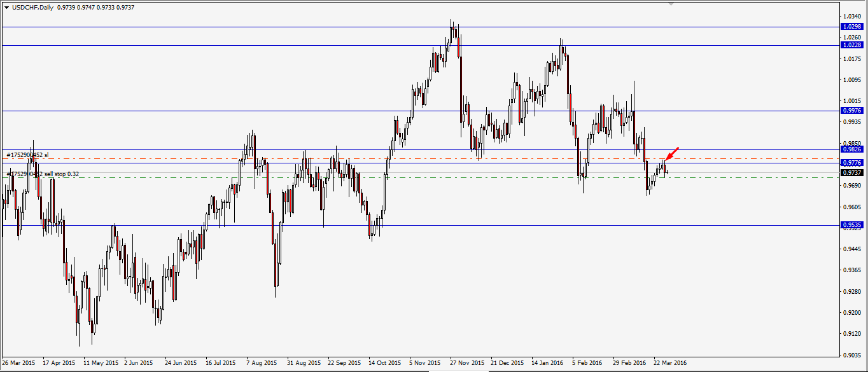
Task: Click the 1.0260 price scale label
Action: click(x=851, y=38)
